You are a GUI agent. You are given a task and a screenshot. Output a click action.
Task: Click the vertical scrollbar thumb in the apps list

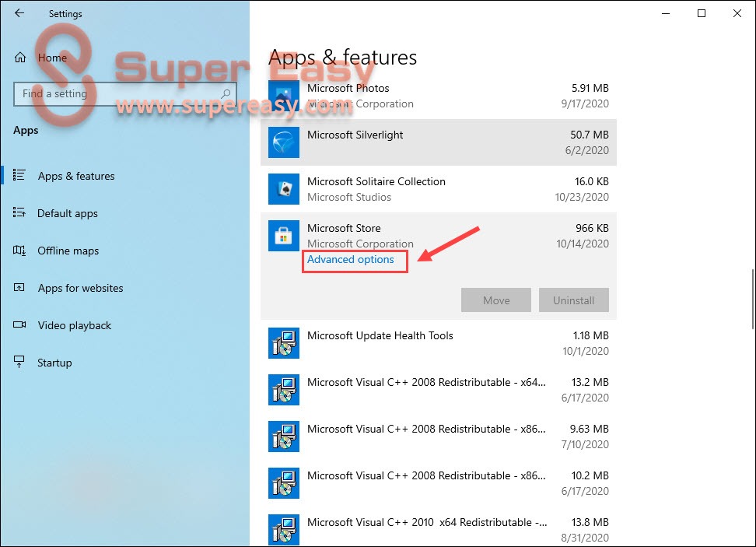(x=753, y=299)
